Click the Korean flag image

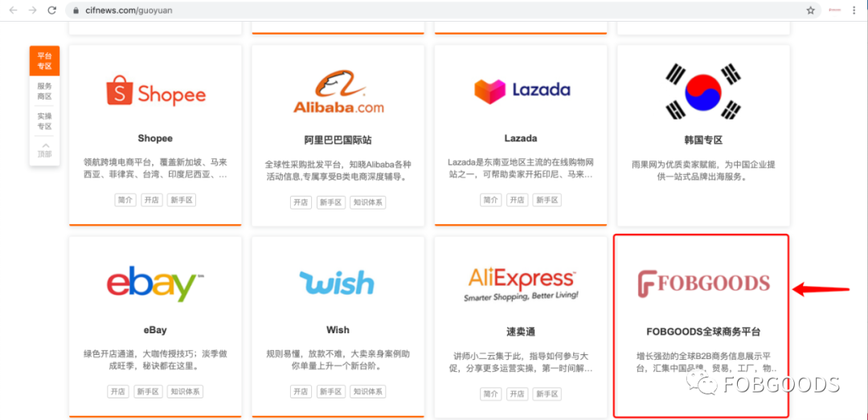pyautogui.click(x=703, y=92)
